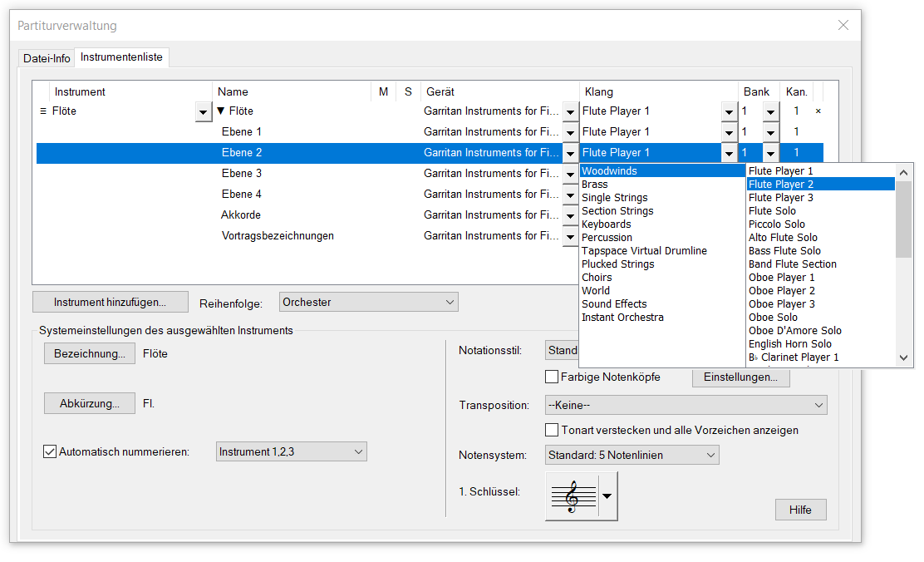
Task: Choose Sound Effects category
Action: pyautogui.click(x=662, y=303)
